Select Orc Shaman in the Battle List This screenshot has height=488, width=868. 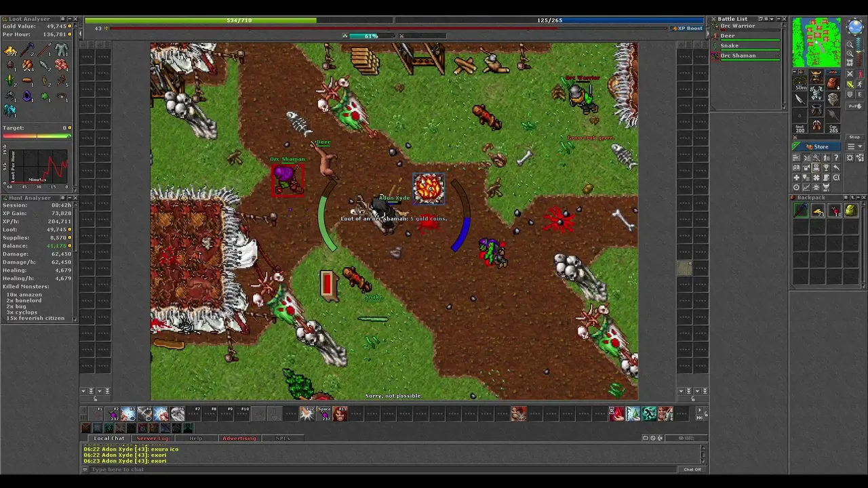coord(746,56)
